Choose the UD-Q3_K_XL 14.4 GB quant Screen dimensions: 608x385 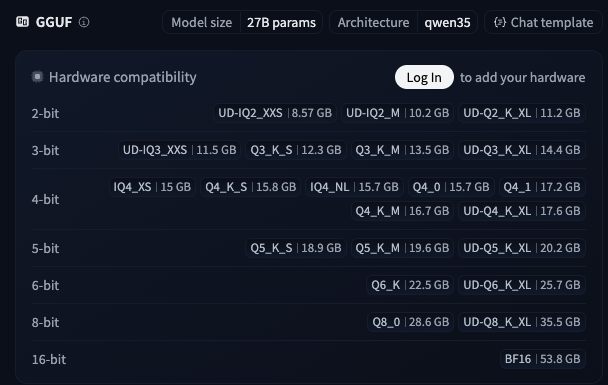pyautogui.click(x=522, y=150)
